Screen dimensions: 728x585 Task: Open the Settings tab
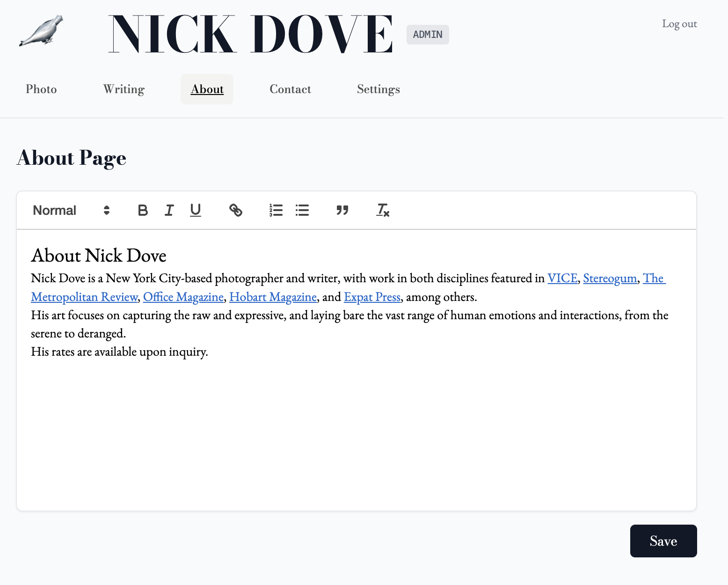click(379, 89)
